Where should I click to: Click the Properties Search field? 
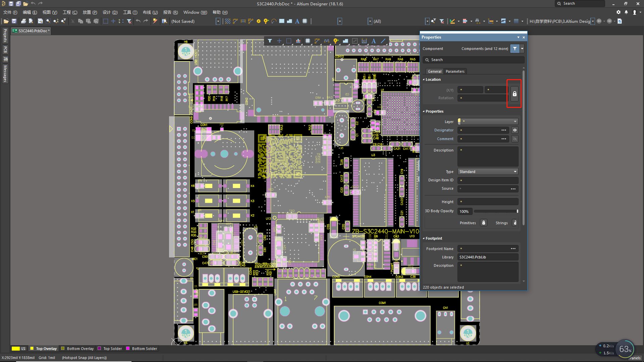474,60
